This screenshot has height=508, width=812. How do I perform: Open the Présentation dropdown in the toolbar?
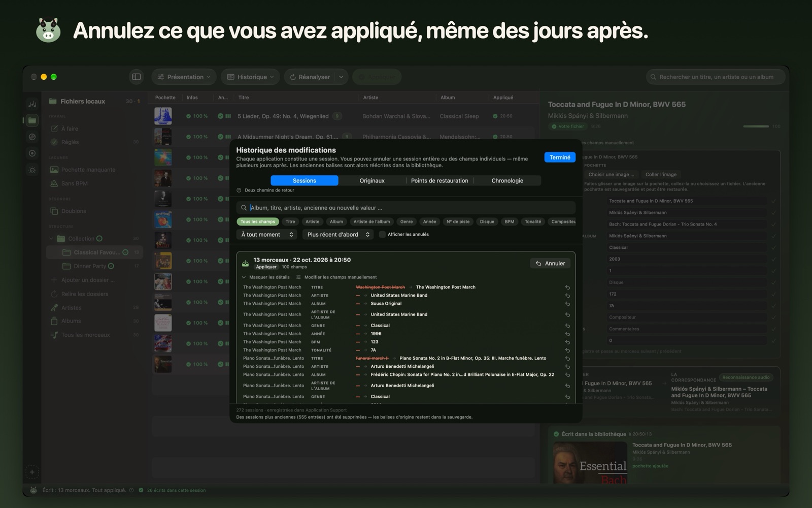point(184,77)
